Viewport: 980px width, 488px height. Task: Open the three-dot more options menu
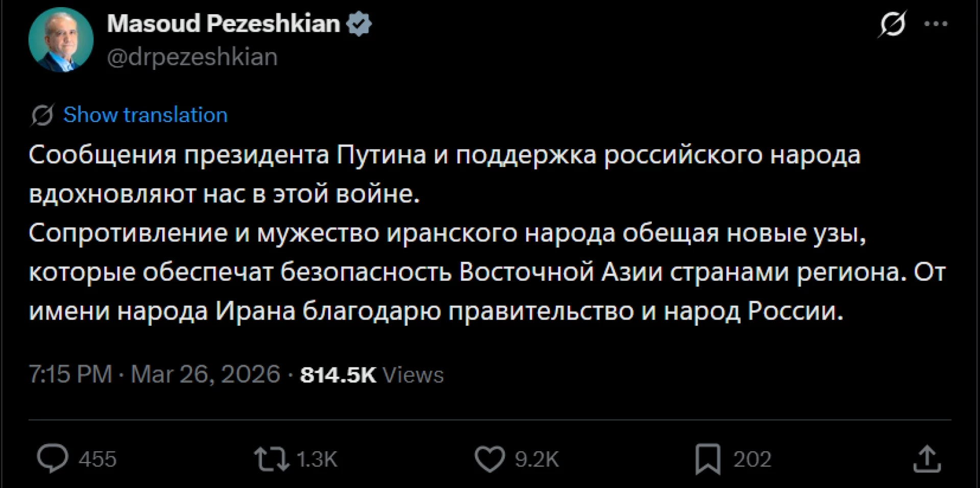(x=936, y=24)
